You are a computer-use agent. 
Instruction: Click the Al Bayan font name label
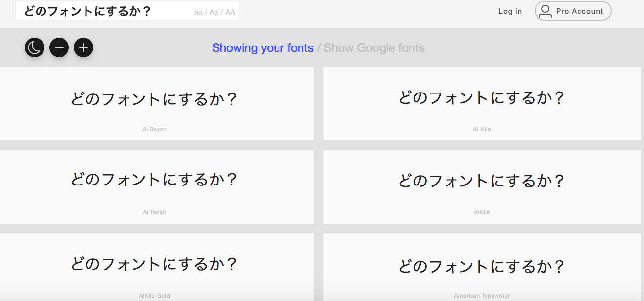(154, 129)
